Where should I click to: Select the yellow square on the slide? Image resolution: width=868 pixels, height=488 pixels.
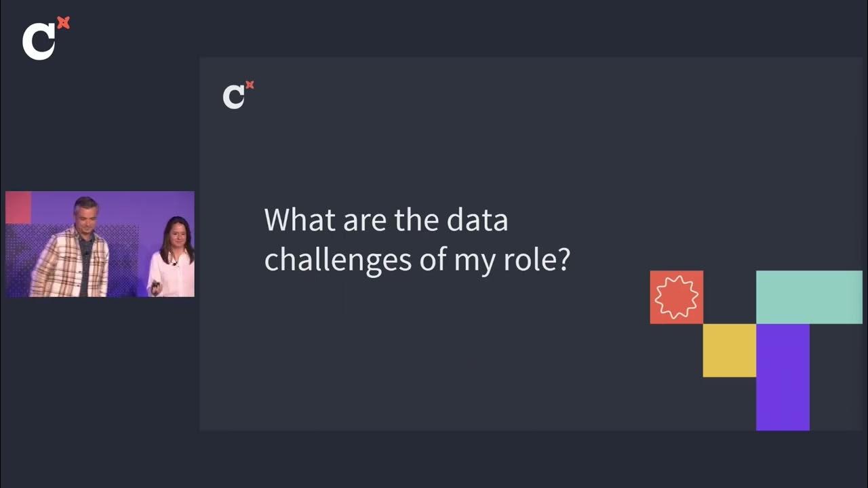point(729,350)
